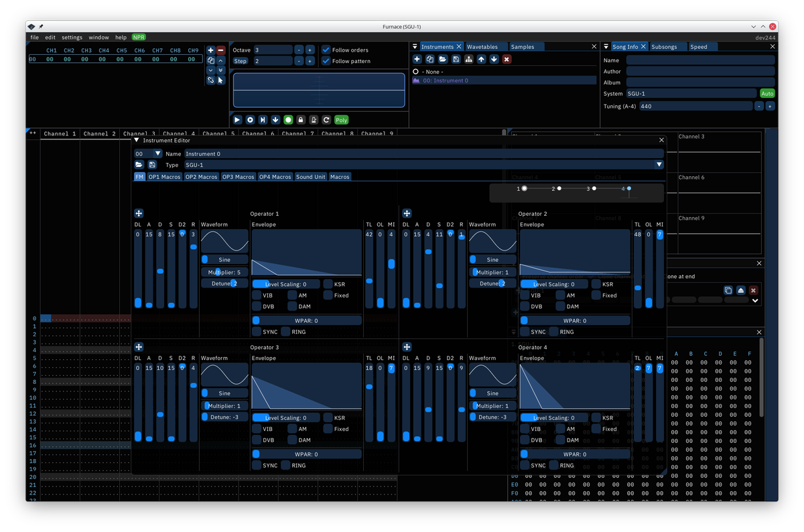804x532 pixels.
Task: Click the pattern expand ++ button
Action: click(x=32, y=133)
